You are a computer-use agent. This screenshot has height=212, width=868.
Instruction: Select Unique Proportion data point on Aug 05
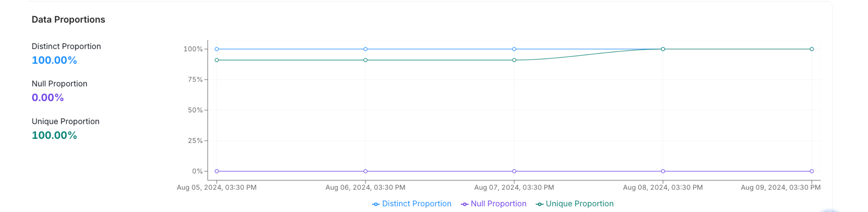[217, 60]
